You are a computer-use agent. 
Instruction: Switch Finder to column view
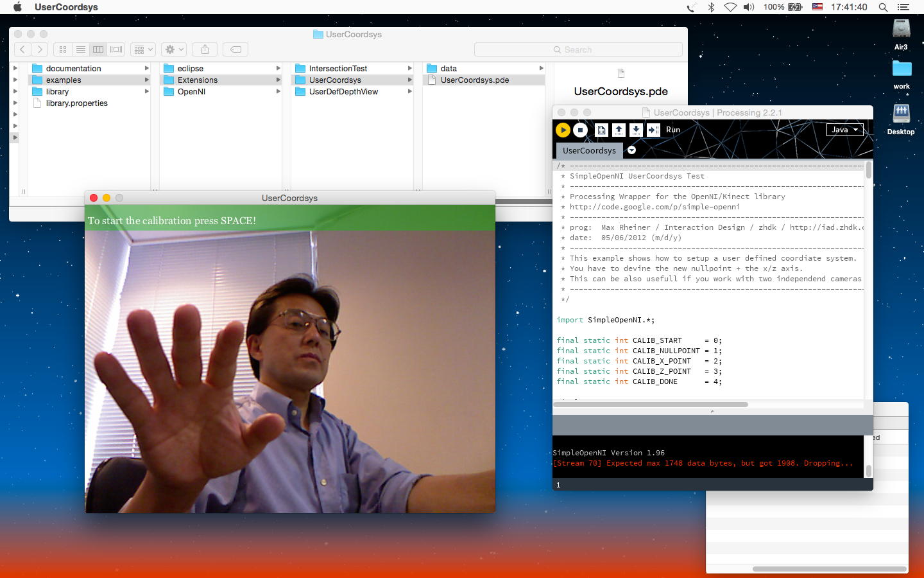98,49
